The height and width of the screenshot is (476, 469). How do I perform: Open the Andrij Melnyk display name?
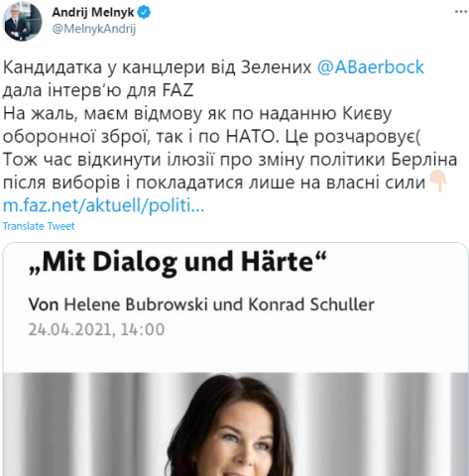tap(93, 13)
